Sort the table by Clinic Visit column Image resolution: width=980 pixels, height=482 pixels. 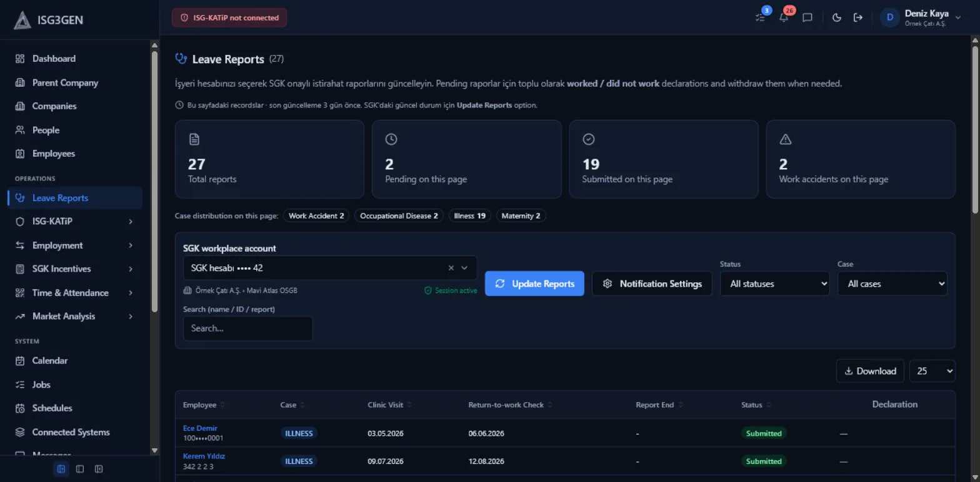(x=389, y=405)
